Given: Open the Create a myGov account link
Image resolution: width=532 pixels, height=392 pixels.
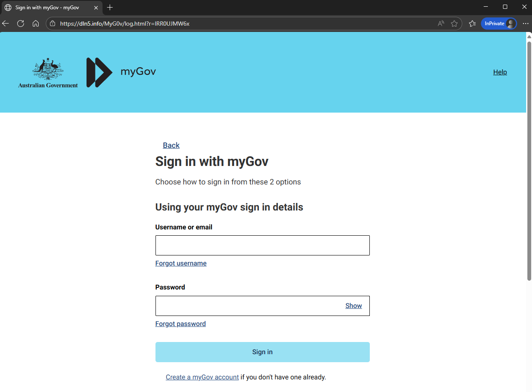Looking at the screenshot, I should click(202, 377).
